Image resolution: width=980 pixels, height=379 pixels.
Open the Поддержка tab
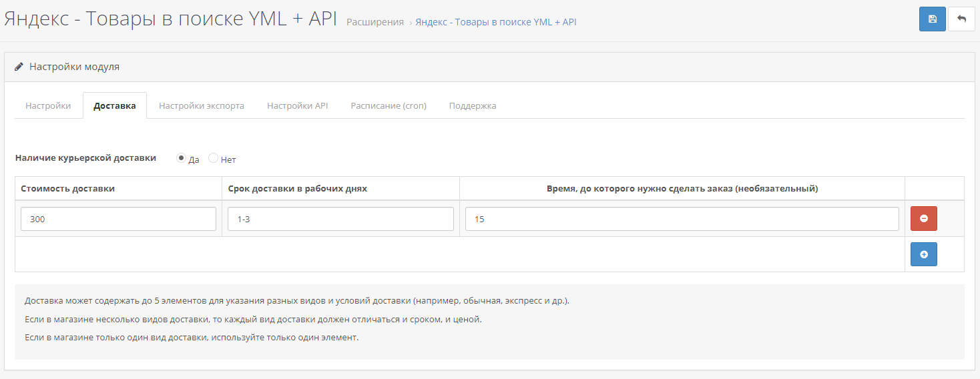[473, 105]
